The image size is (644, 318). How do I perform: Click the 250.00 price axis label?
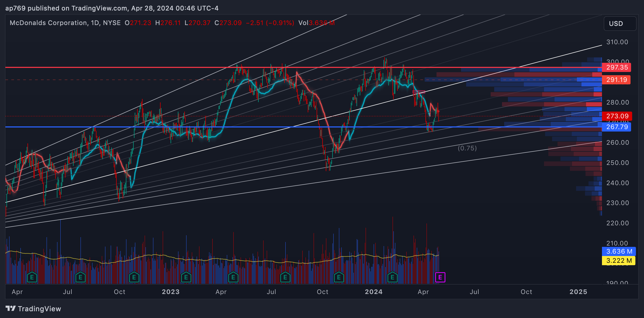pos(618,163)
